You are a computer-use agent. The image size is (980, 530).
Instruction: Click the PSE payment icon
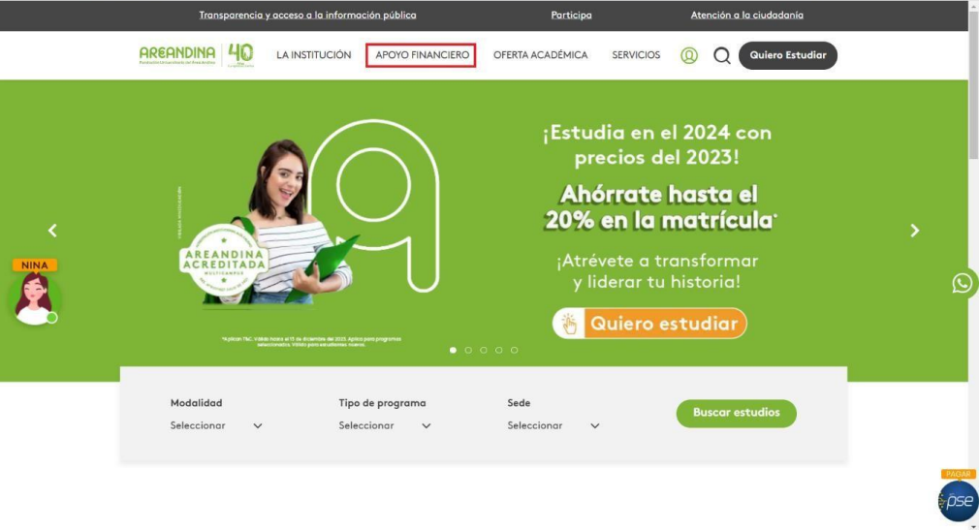(958, 500)
